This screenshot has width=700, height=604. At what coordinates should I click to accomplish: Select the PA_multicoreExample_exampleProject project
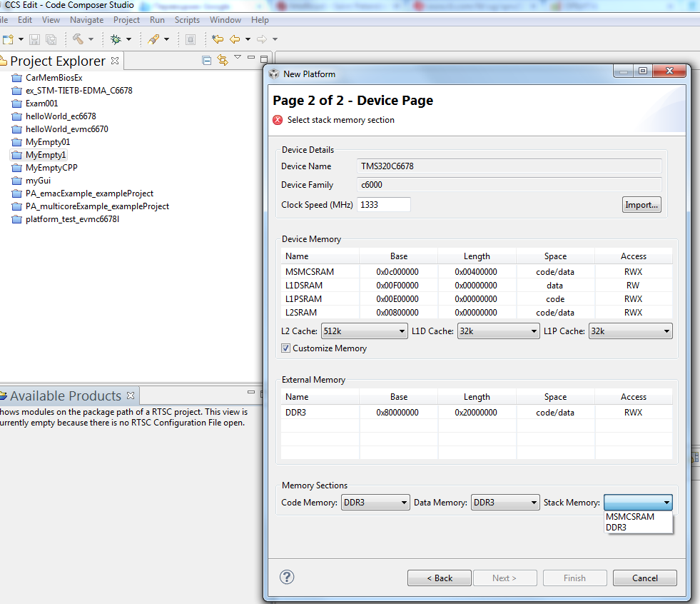point(97,206)
